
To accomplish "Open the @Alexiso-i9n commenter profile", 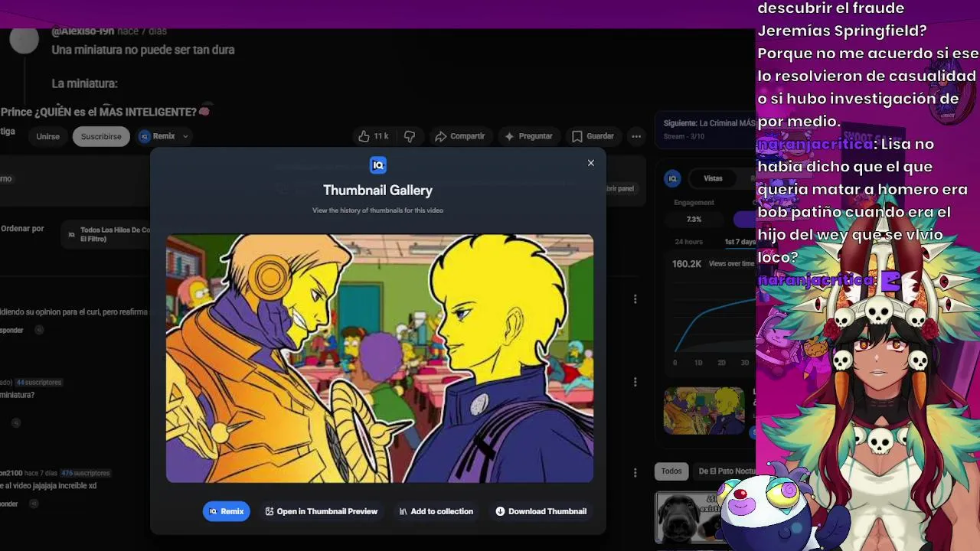I will (x=83, y=31).
